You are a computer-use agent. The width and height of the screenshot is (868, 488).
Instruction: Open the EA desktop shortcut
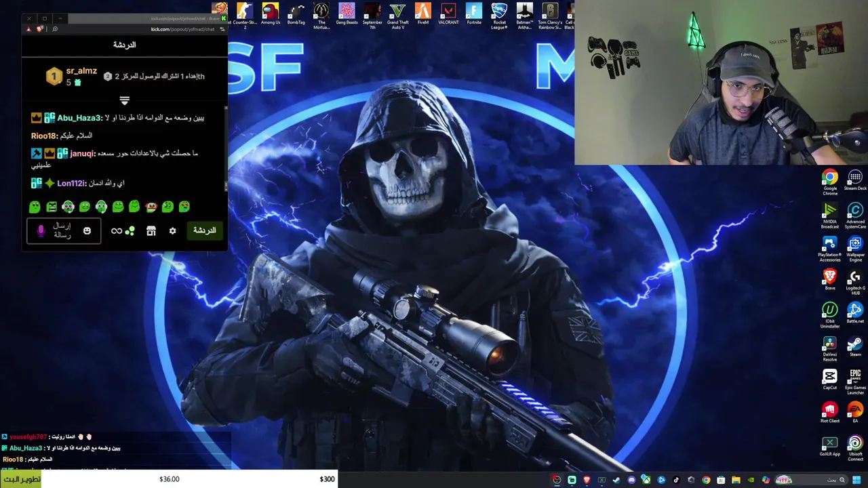tap(855, 413)
